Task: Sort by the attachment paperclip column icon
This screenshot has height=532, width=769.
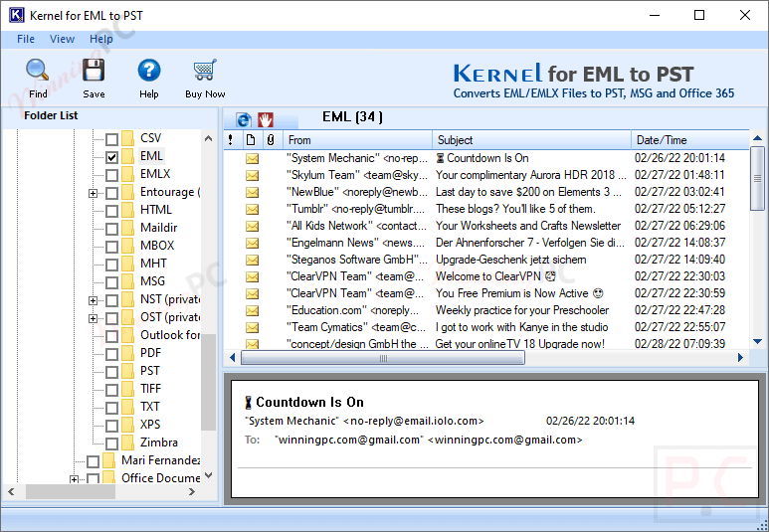Action: pyautogui.click(x=271, y=140)
